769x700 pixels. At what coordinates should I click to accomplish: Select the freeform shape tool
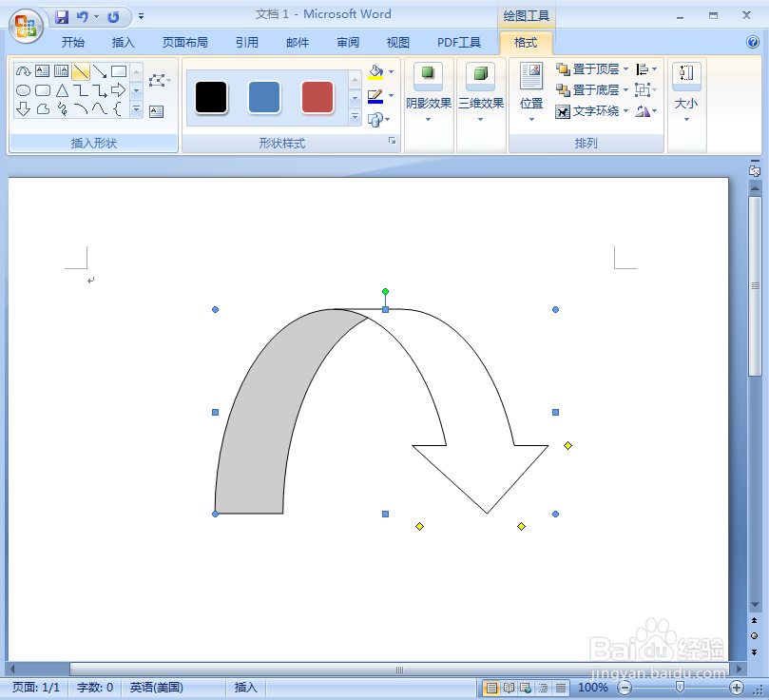coord(42,108)
